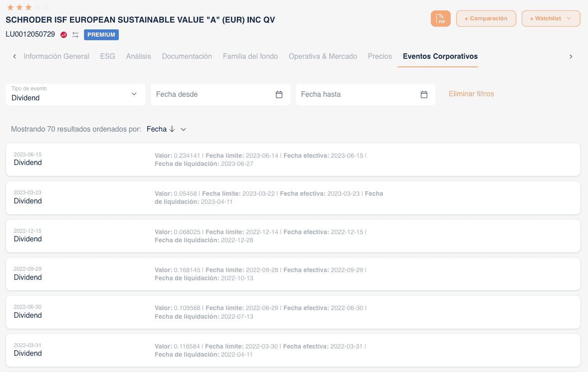Viewport: 588px width, 372px height.
Task: Click the swap arrows icon beside the ISIN
Action: (x=75, y=35)
